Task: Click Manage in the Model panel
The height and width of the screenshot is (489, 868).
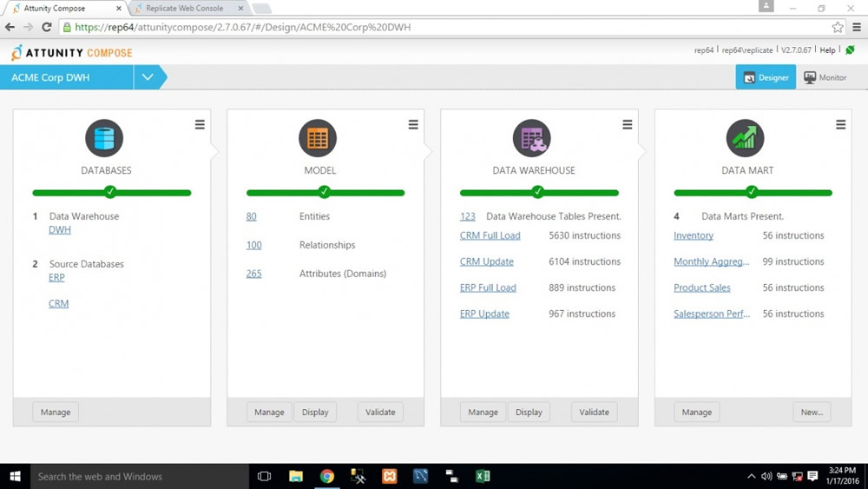Action: tap(270, 412)
